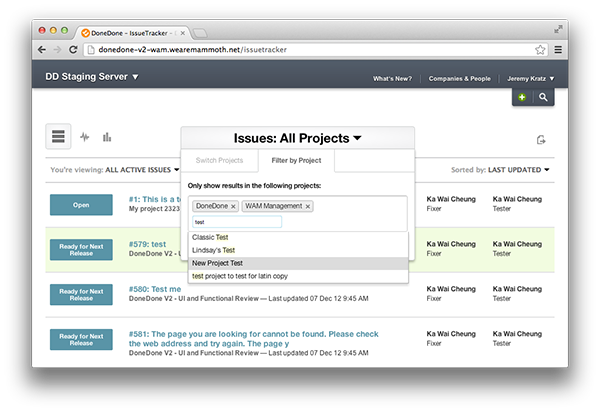
Task: Open the activity pulse view icon
Action: (x=85, y=137)
